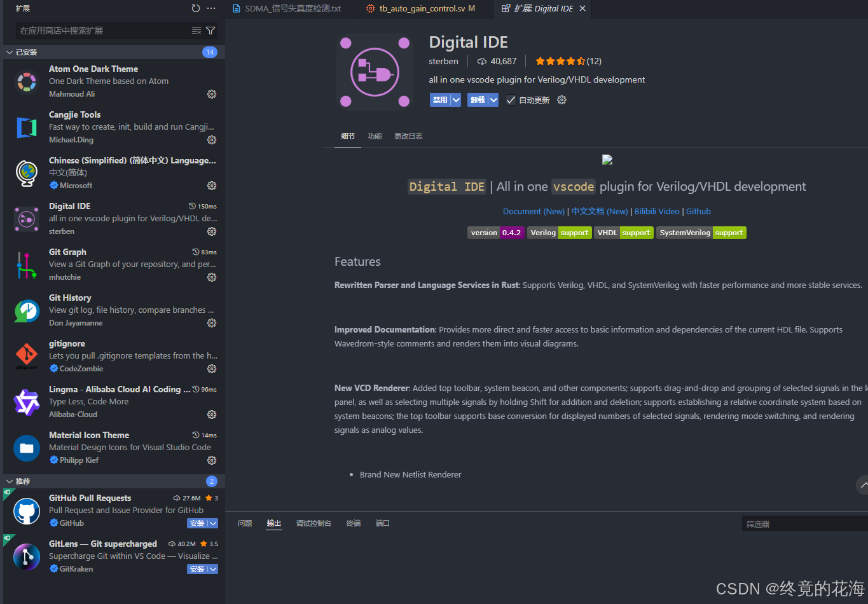Open the extension filter funnel
This screenshot has width=868, height=604.
click(x=210, y=31)
